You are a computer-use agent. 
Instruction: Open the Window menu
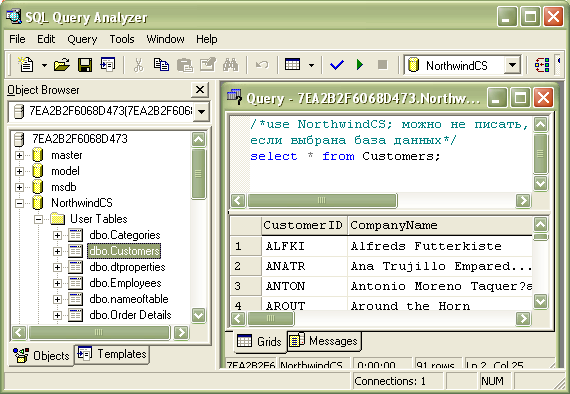click(x=165, y=39)
